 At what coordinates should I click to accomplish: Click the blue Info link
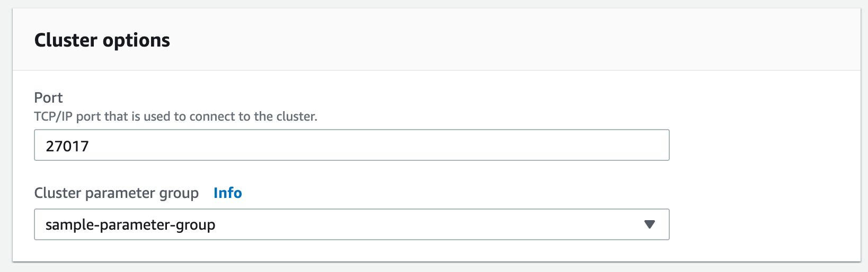pos(228,193)
